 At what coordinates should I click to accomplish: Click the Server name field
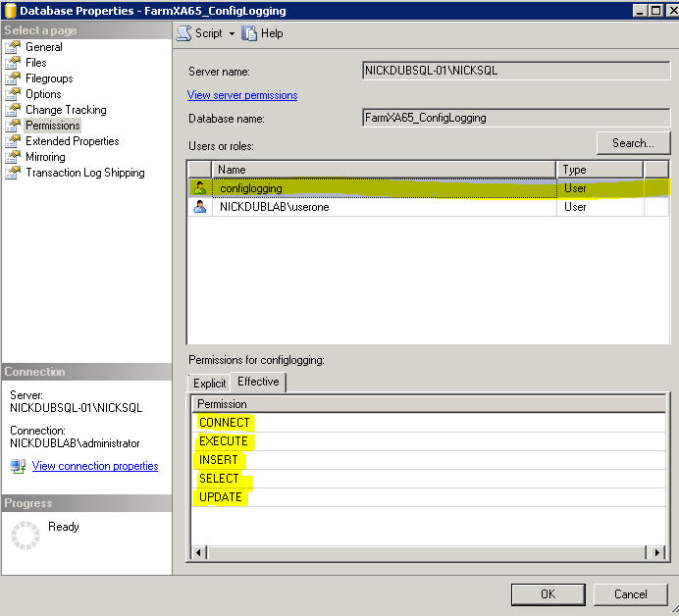(x=516, y=71)
